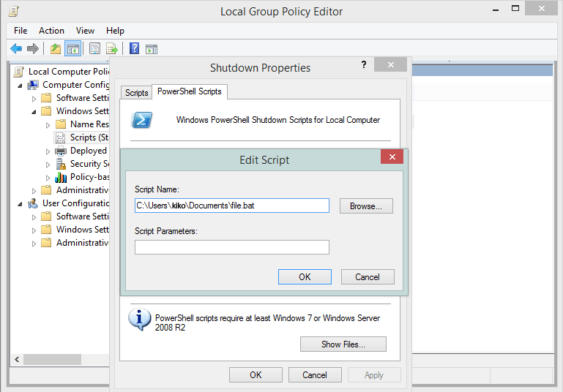Confirm Edit Script with OK

305,277
